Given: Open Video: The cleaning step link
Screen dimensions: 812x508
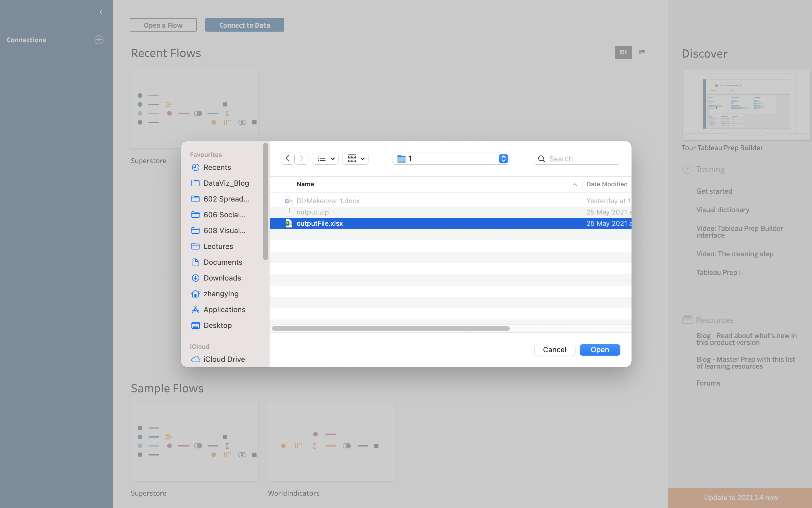Looking at the screenshot, I should click(735, 254).
